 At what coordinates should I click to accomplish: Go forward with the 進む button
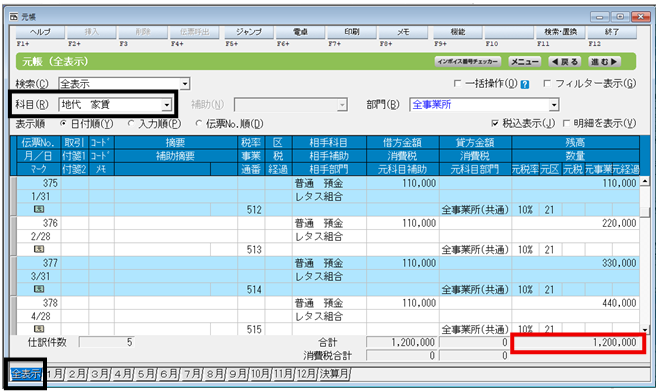604,62
